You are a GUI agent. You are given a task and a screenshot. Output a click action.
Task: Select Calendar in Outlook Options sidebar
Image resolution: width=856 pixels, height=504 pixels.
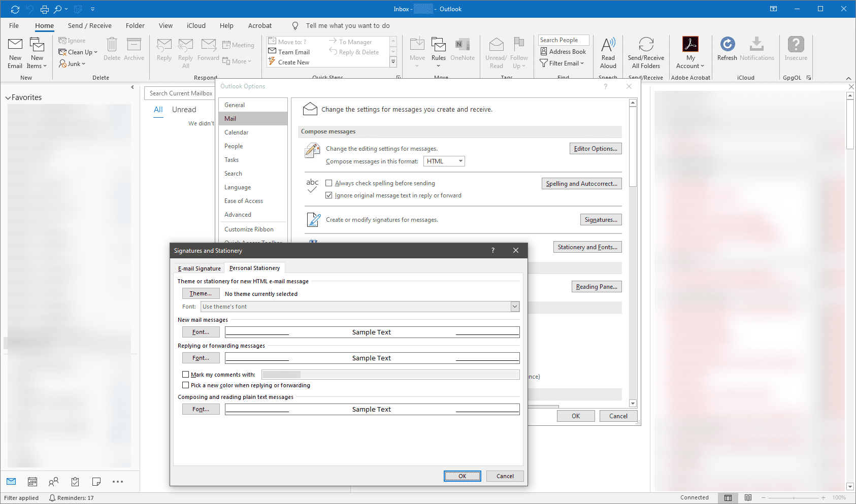[253, 132]
